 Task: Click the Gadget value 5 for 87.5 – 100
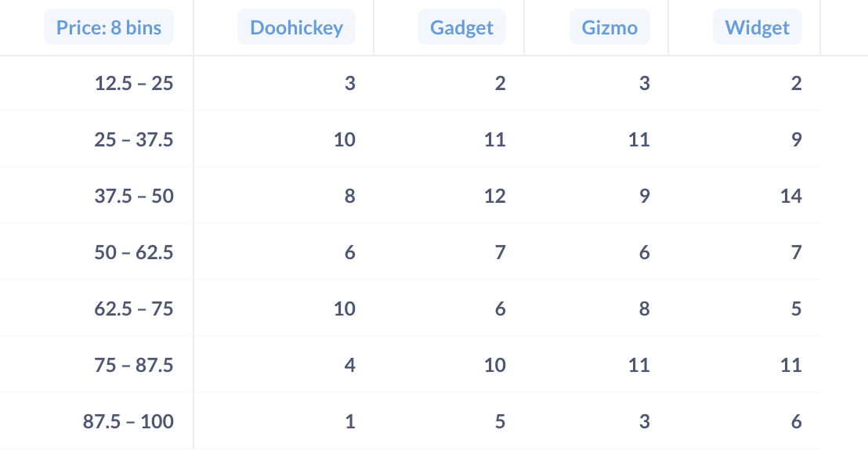click(x=501, y=420)
